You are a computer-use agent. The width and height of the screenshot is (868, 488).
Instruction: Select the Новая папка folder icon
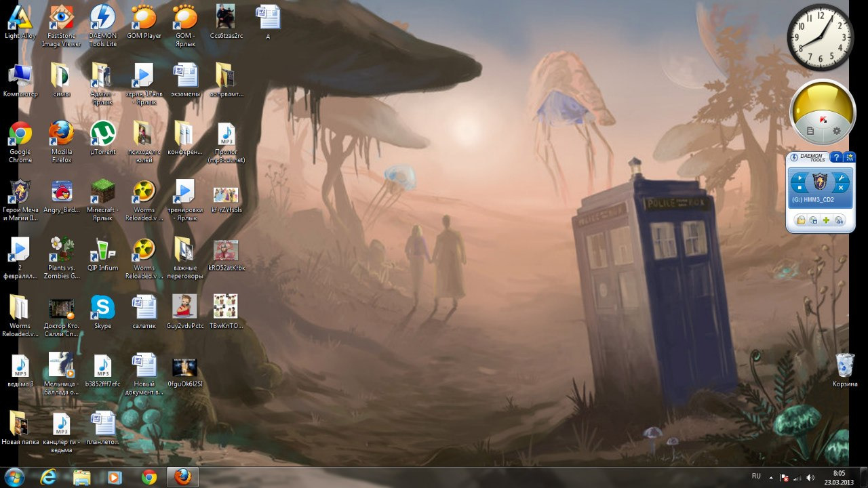tap(20, 428)
